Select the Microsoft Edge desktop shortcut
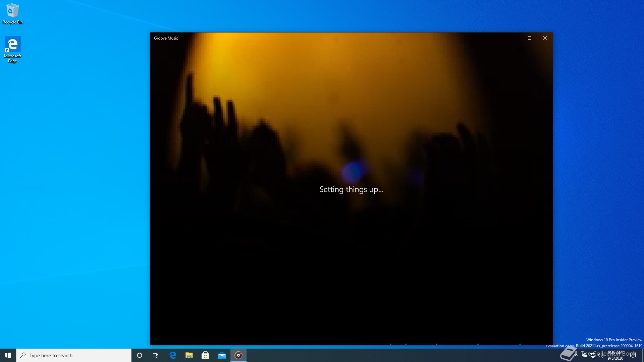Viewport: 644px width, 362px height. tap(12, 50)
